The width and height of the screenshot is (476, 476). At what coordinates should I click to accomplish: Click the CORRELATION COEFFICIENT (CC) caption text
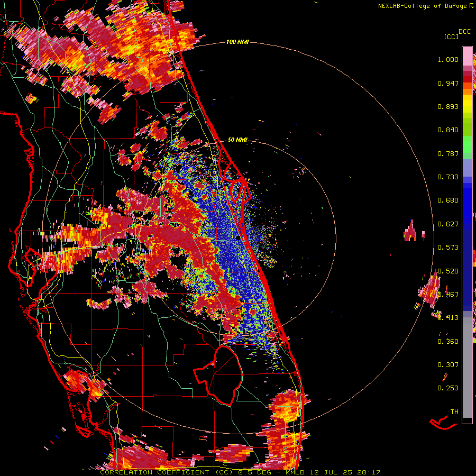click(x=167, y=472)
